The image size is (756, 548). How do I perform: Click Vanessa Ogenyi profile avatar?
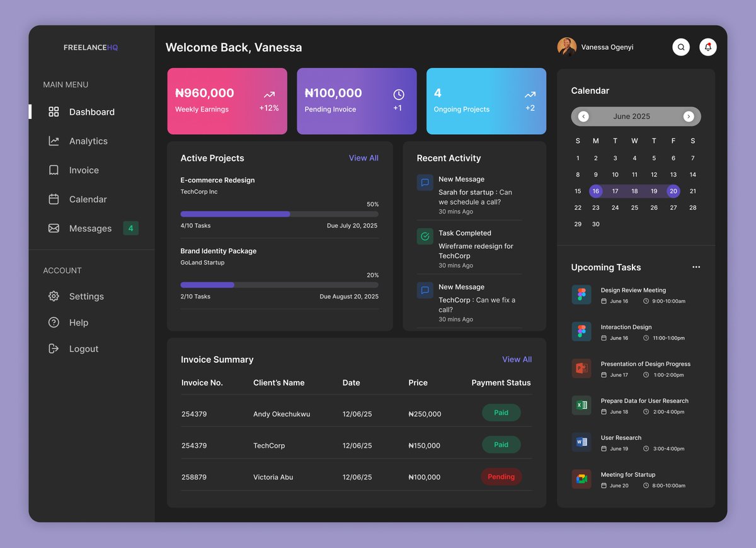(567, 47)
